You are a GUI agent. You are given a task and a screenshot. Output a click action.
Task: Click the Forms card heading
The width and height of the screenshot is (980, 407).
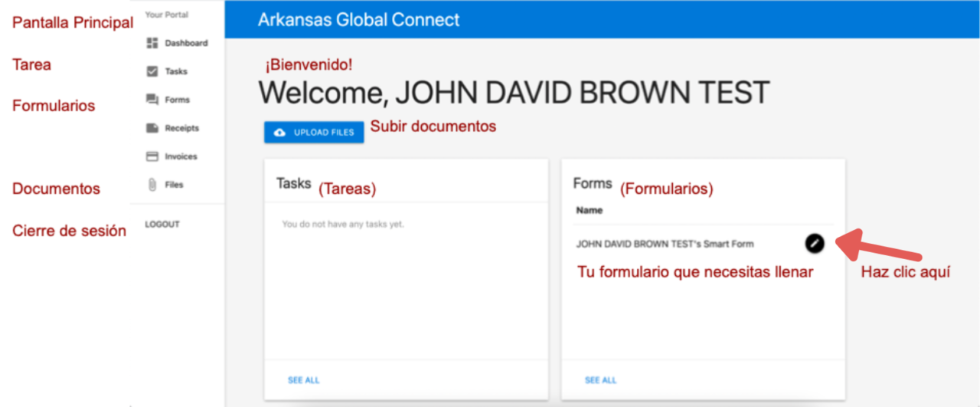[593, 184]
